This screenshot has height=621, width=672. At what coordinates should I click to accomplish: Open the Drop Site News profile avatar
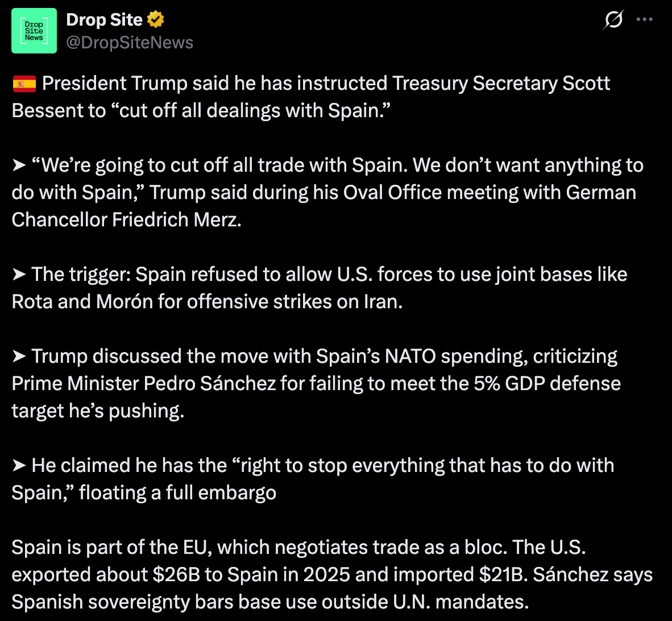34,31
